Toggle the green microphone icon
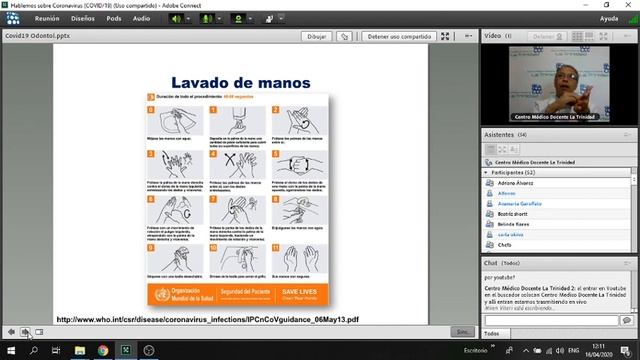 tap(207, 19)
